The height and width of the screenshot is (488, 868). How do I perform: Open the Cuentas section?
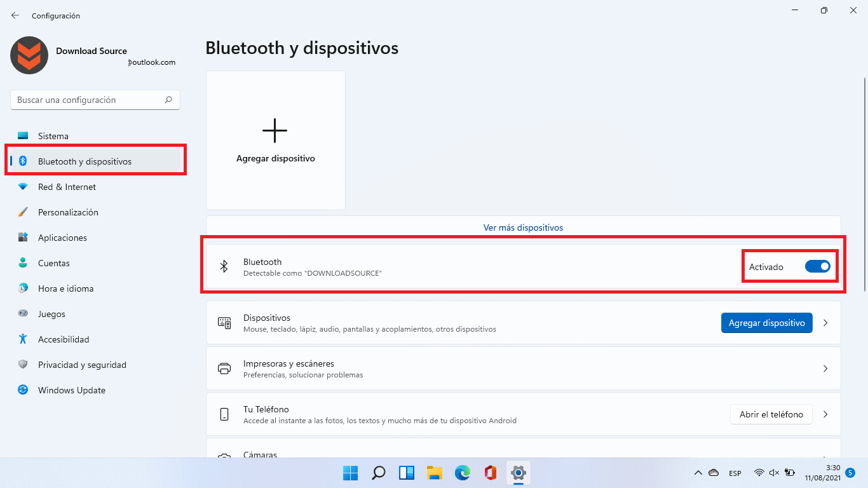point(95,263)
